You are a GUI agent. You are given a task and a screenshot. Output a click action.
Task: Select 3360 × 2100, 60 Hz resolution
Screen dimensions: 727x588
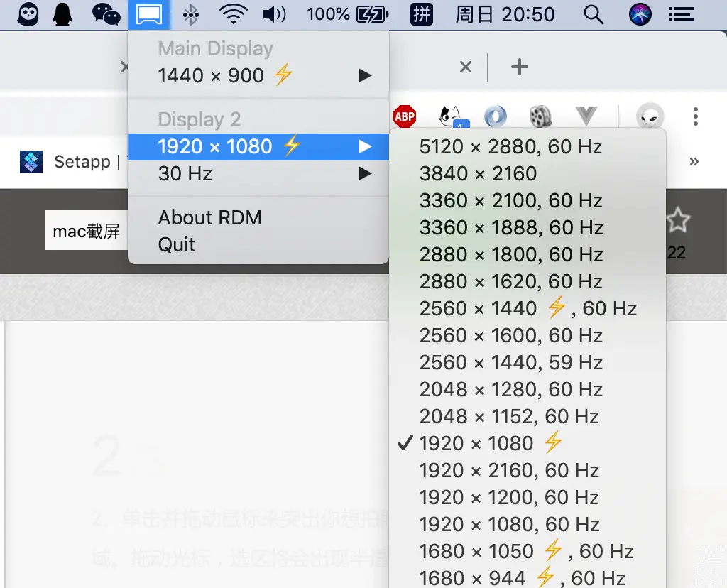click(x=528, y=200)
